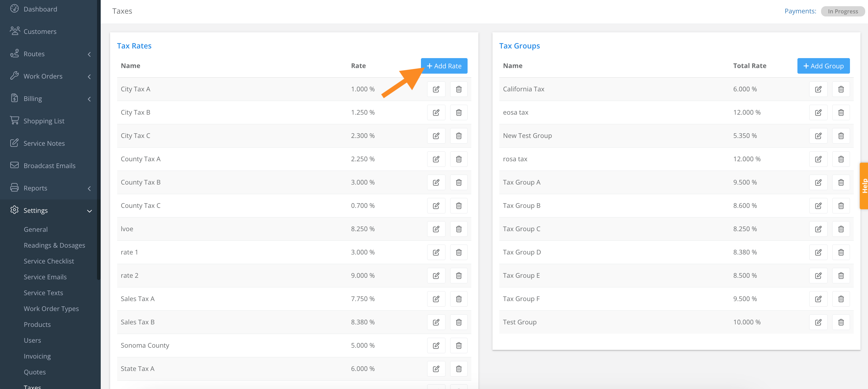The width and height of the screenshot is (868, 389).
Task: Click the sidebar scrollbar
Action: (x=98, y=140)
